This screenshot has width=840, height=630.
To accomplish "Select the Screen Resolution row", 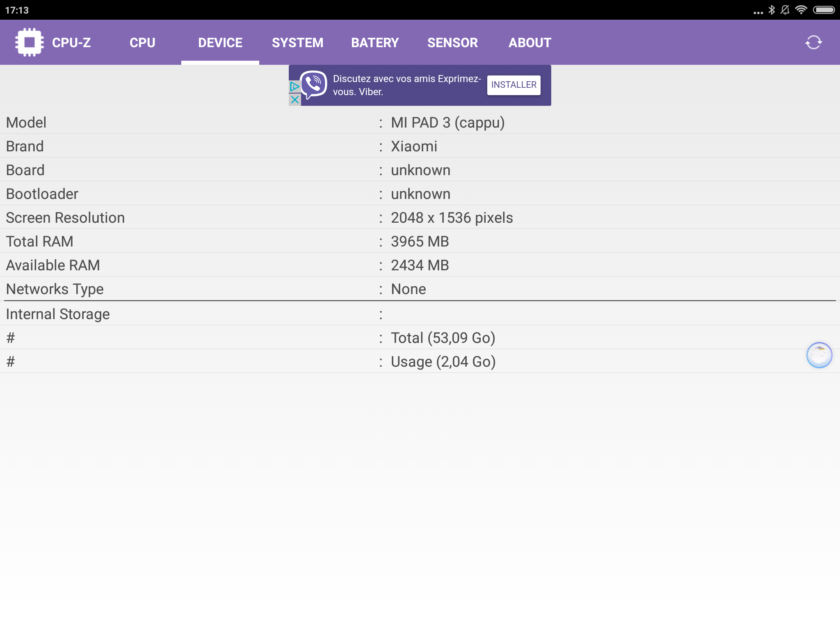I will tap(420, 217).
